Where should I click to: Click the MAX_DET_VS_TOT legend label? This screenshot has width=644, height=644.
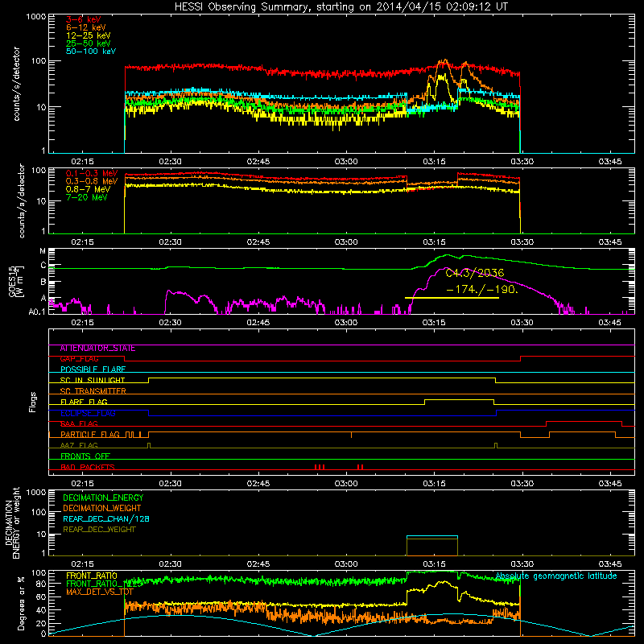pos(100,592)
